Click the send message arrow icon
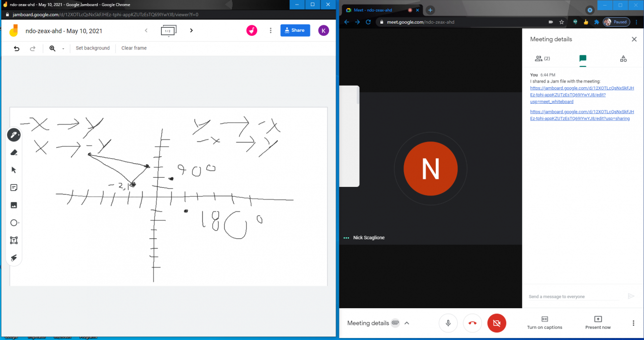The image size is (644, 340). click(x=631, y=296)
